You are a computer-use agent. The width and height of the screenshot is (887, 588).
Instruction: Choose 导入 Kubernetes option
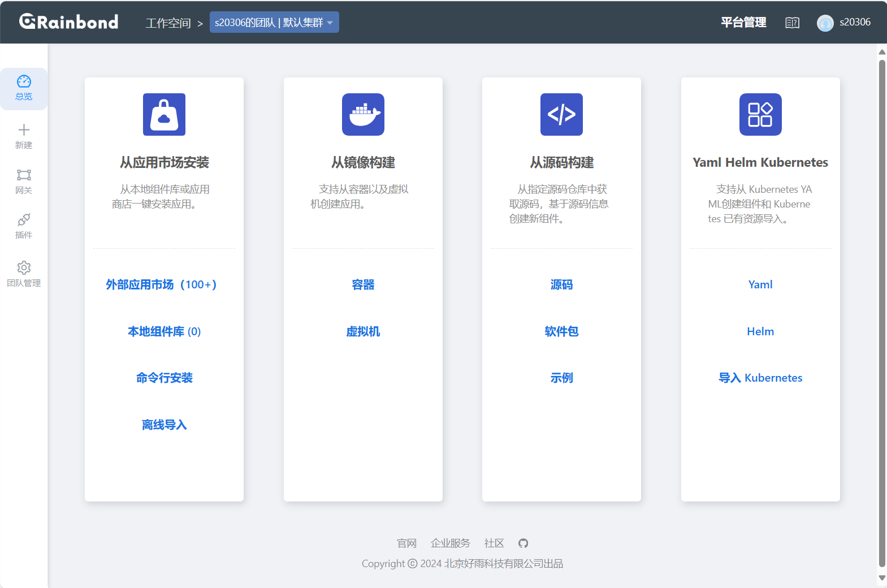pos(760,378)
